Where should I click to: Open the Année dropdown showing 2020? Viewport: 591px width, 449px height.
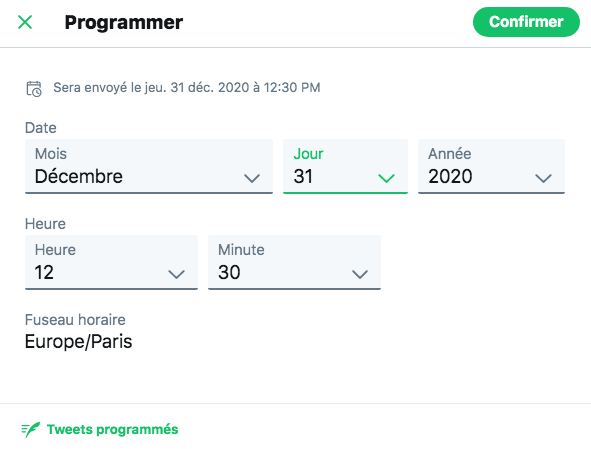pos(491,166)
